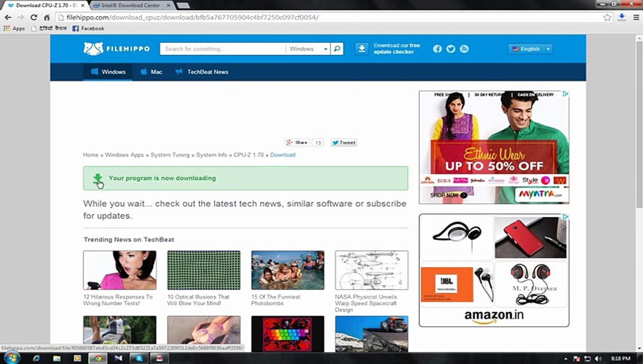Launch Internet Explorer from the taskbar

[x=36, y=358]
